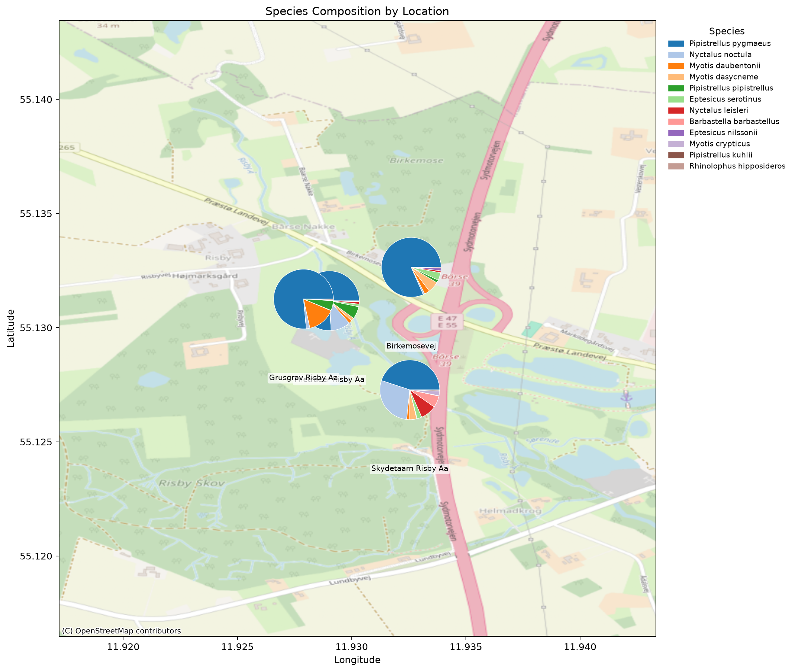795x672 pixels.
Task: Click the partly hidden pie chart's light blue slice
Action: point(338,319)
